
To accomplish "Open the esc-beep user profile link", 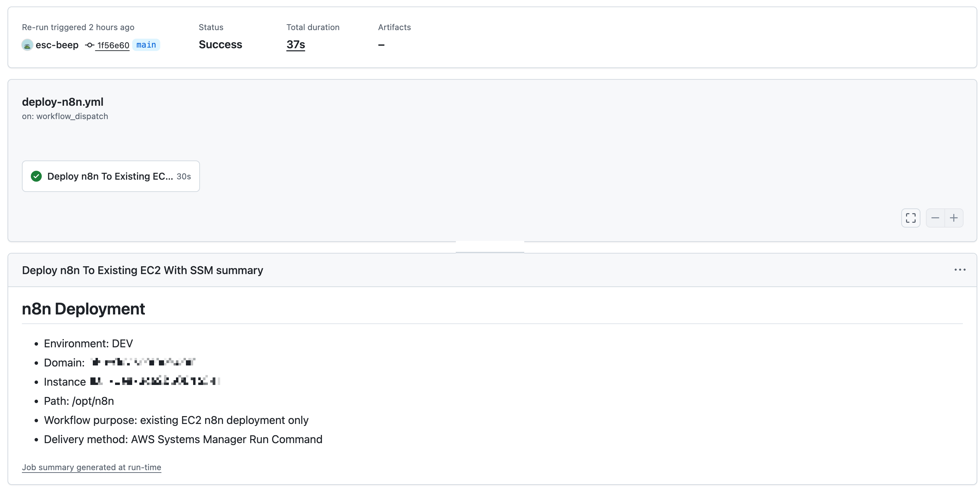I will point(57,45).
